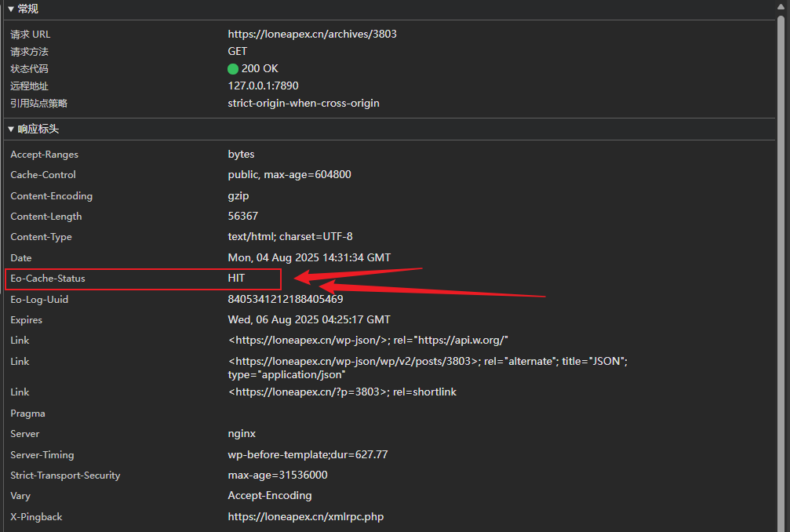Click the Eo-Cache-Status header name

click(x=48, y=279)
